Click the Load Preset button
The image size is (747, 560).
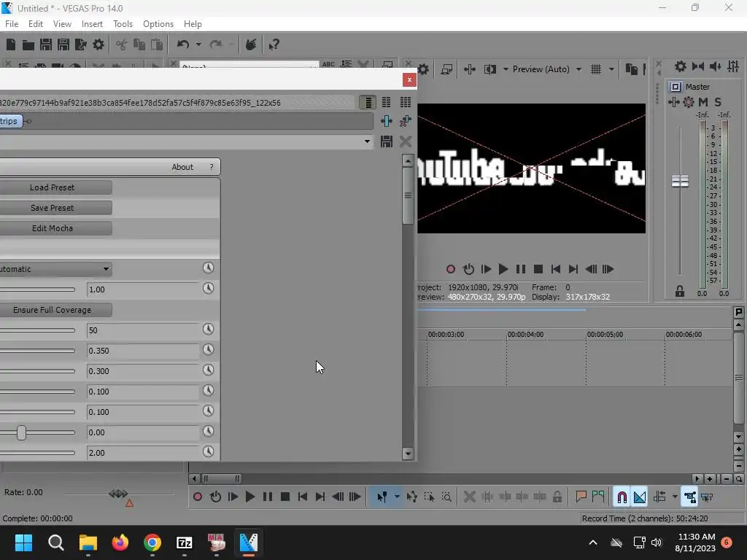click(53, 187)
